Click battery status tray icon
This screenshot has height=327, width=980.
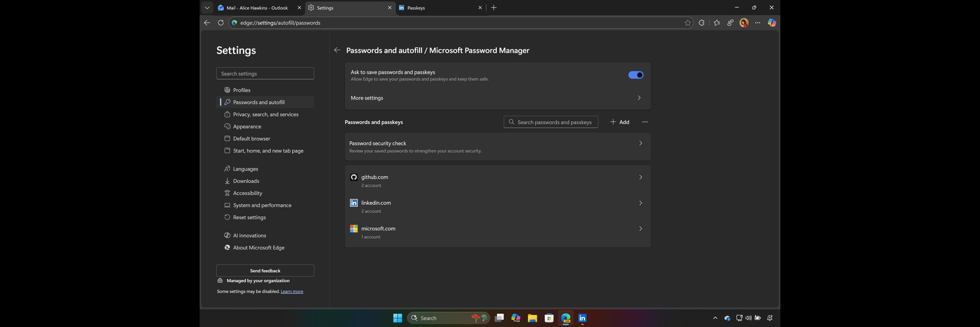758,318
